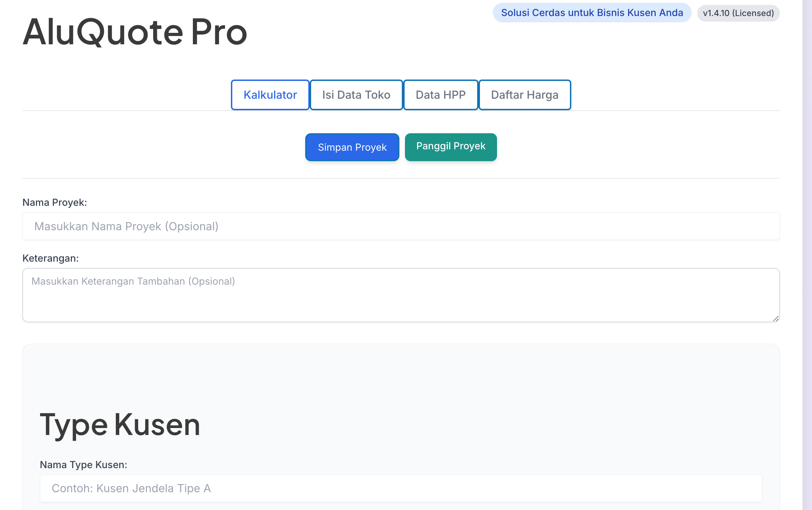Click the Nama Type Kusen label

coord(83,465)
